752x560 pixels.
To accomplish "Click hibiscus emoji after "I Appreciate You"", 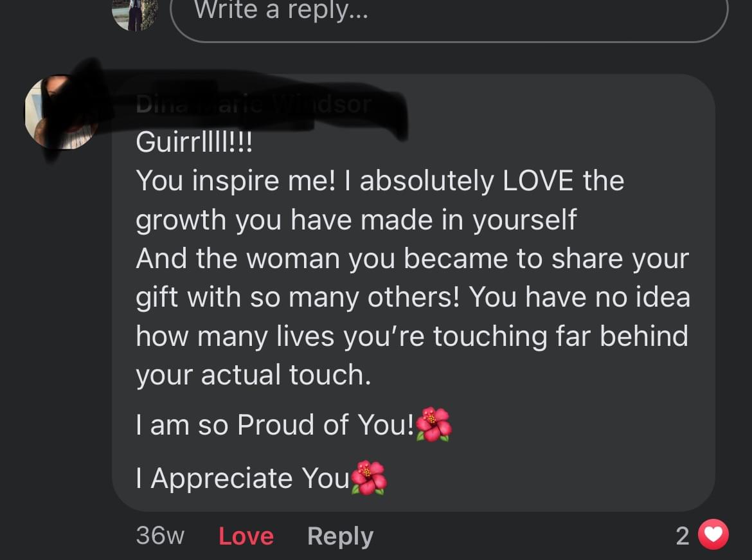I will (368, 478).
